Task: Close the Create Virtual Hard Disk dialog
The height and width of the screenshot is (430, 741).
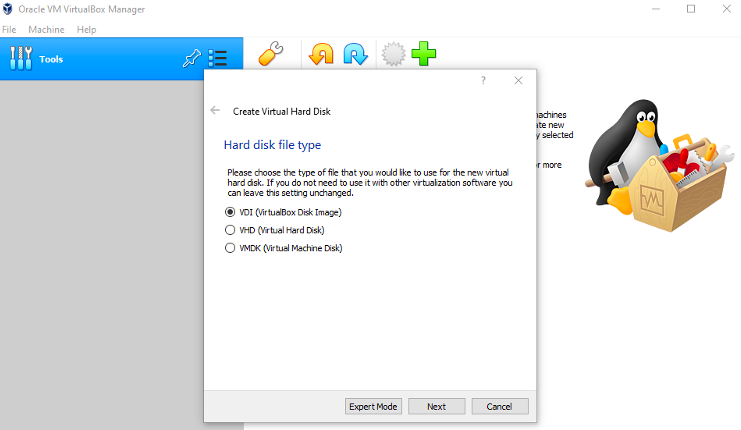Action: click(x=518, y=80)
